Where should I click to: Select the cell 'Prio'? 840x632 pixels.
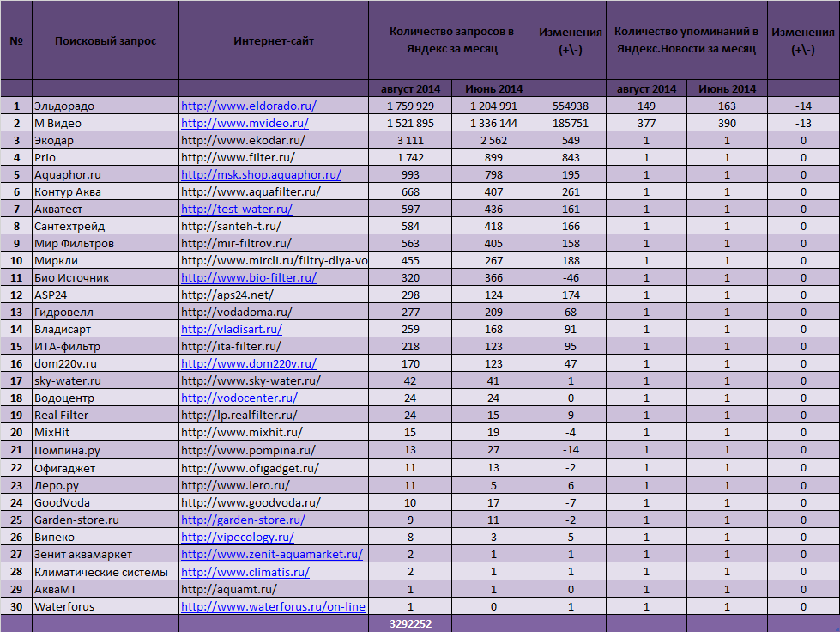click(x=106, y=157)
